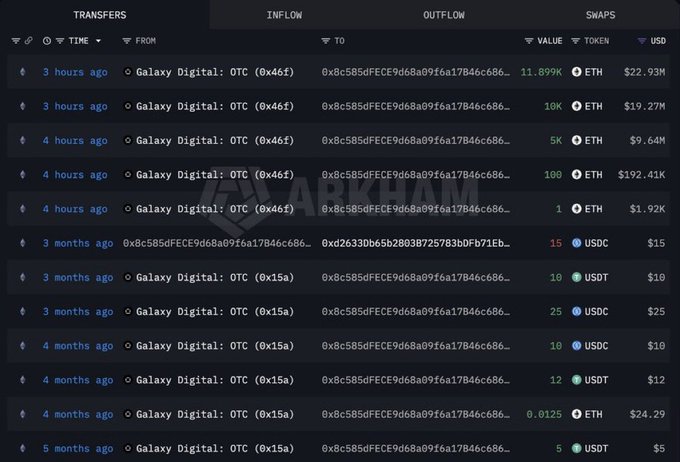Open recipient address 0xd2633Db65b2803B7...
The height and width of the screenshot is (462, 680).
(416, 243)
